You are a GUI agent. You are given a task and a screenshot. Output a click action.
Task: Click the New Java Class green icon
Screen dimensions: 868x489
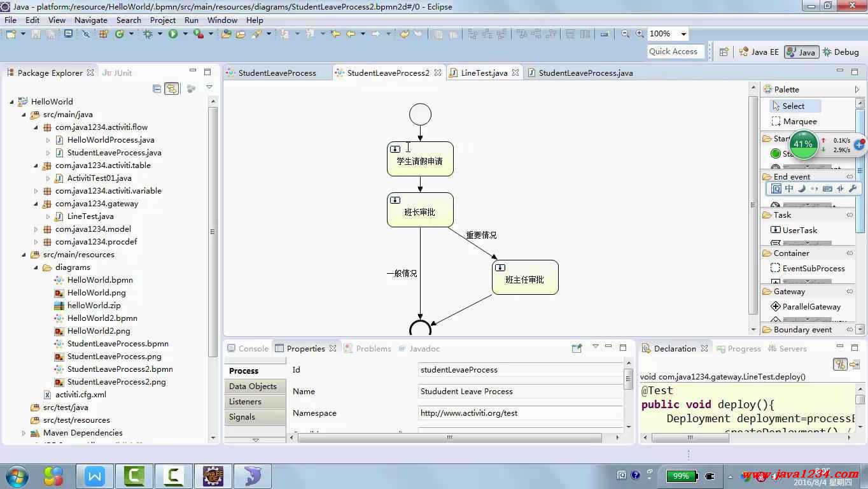tap(119, 34)
